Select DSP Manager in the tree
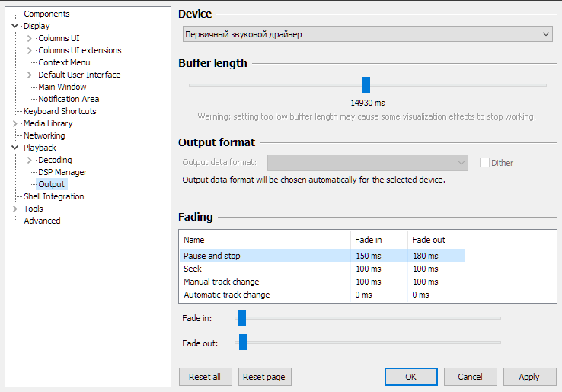 [62, 172]
